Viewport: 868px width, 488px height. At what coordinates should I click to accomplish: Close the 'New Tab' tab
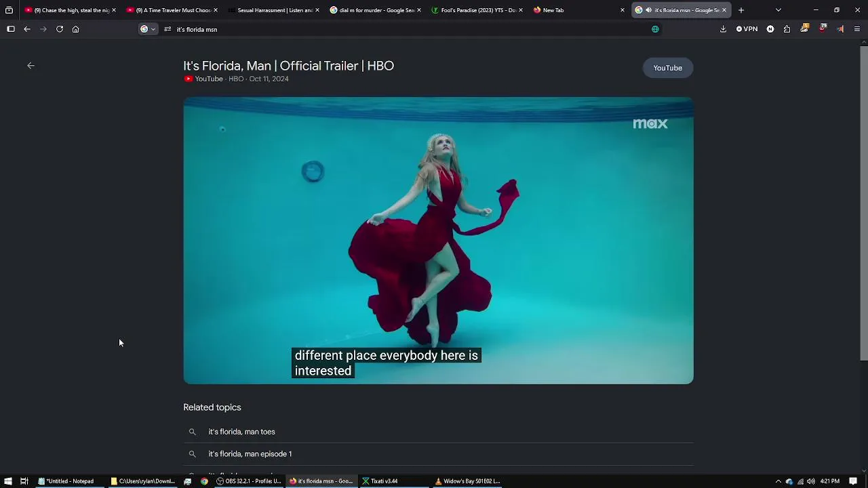623,10
